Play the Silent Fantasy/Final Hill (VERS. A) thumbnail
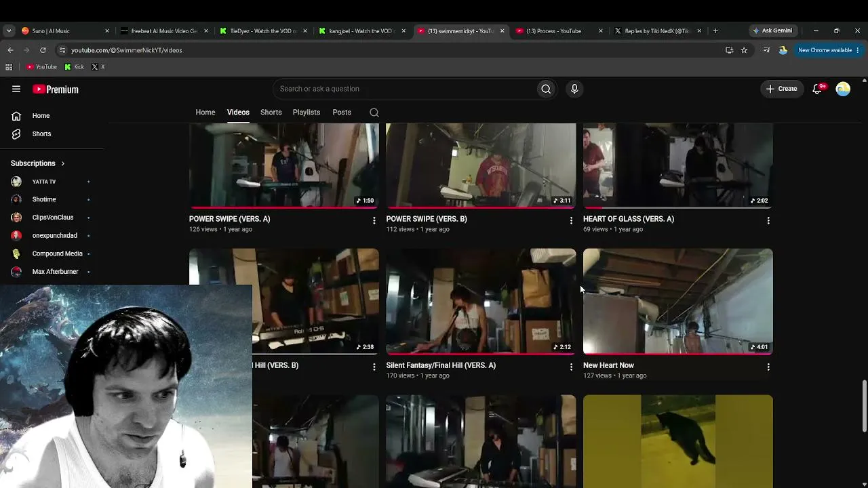This screenshot has height=488, width=868. pyautogui.click(x=481, y=302)
